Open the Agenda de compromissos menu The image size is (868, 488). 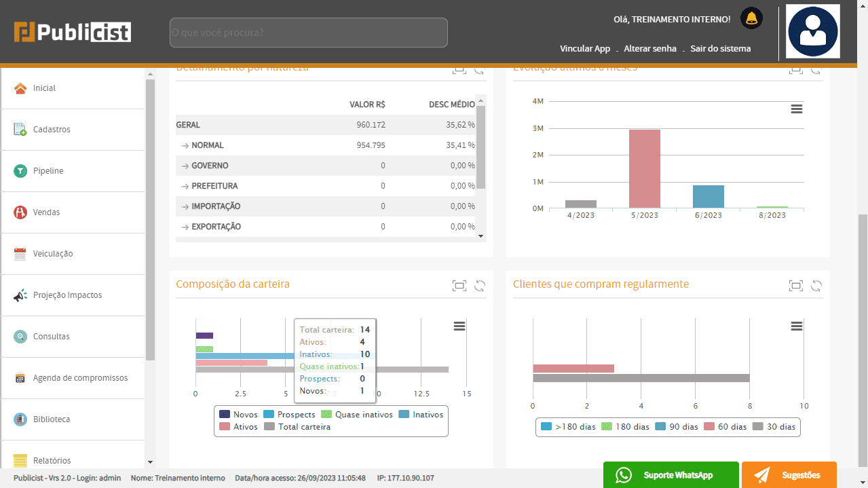[x=80, y=378]
